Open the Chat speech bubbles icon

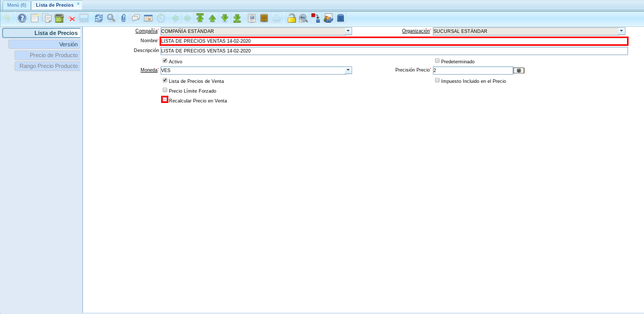[x=136, y=18]
